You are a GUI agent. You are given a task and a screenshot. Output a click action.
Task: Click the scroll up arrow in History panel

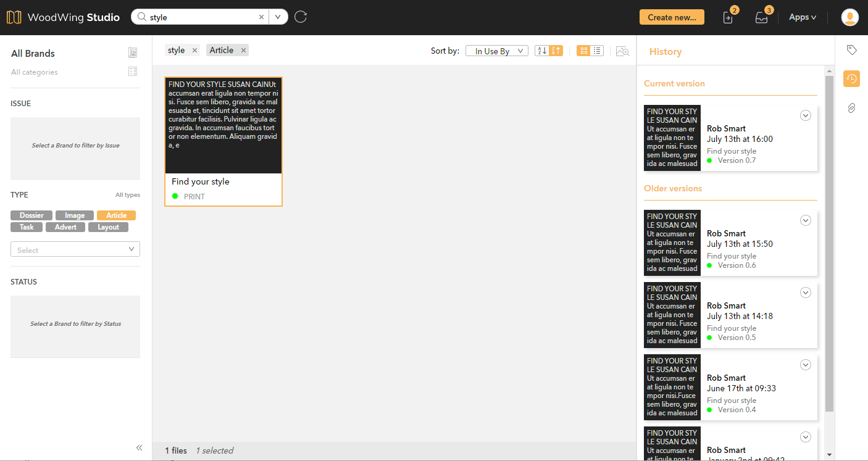(x=830, y=70)
